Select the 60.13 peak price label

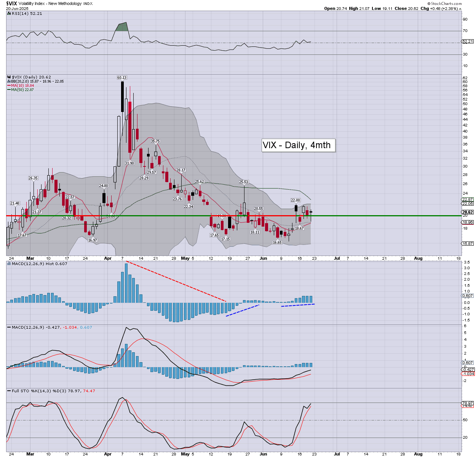point(122,78)
